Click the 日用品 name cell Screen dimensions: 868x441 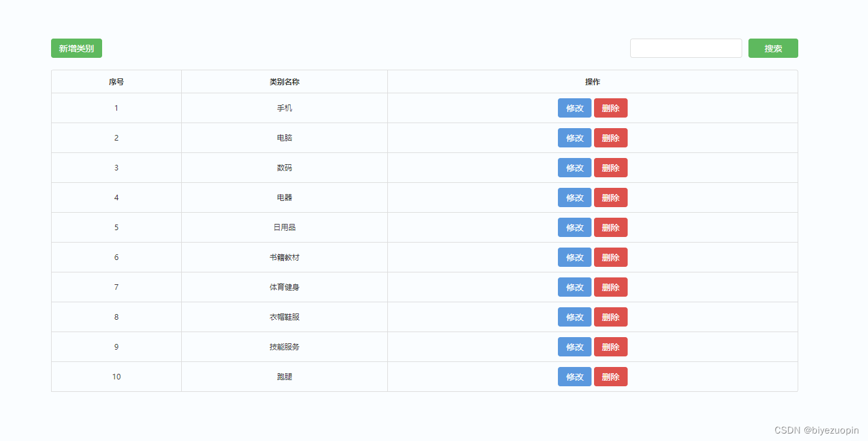(x=285, y=228)
